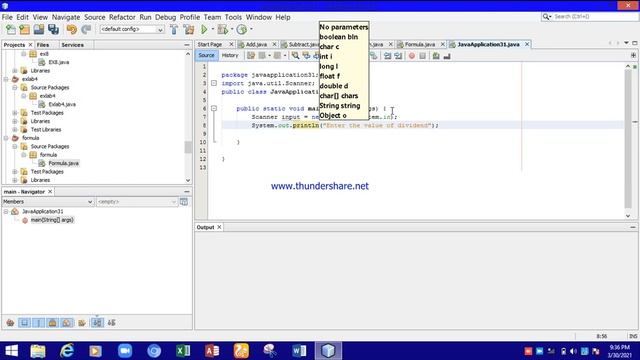Open the Refactor menu
The width and height of the screenshot is (640, 360).
click(x=122, y=17)
